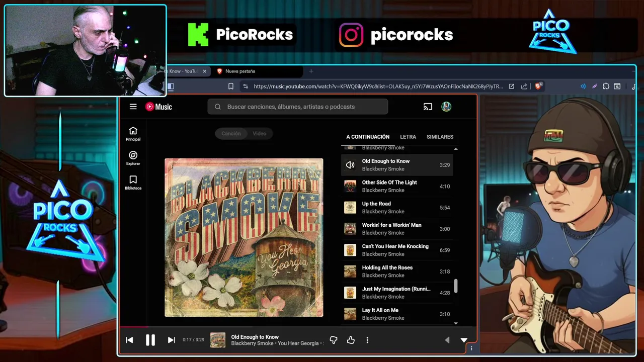Click the 0:17 / 3:29 time display

click(193, 340)
